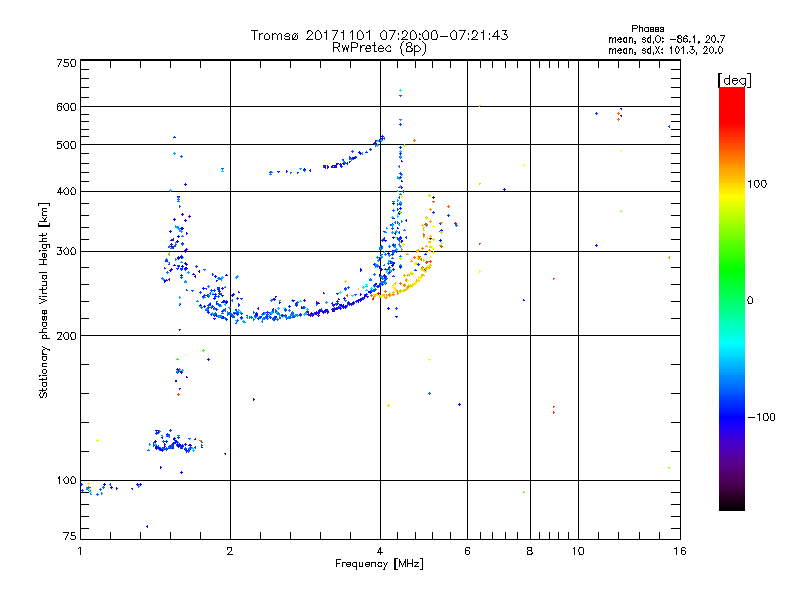Click the x-axis tick label '1'
This screenshot has height=600, width=800.
81,551
